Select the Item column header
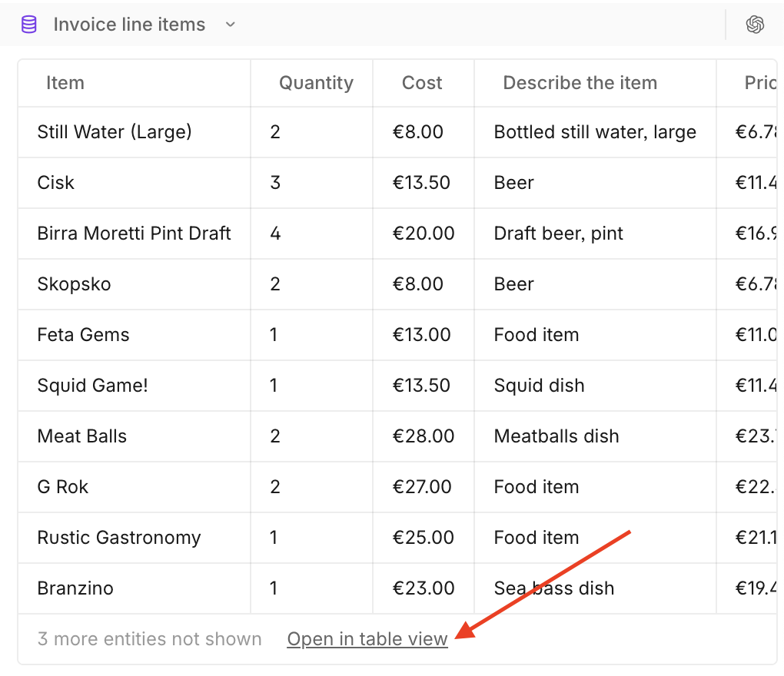 click(65, 83)
